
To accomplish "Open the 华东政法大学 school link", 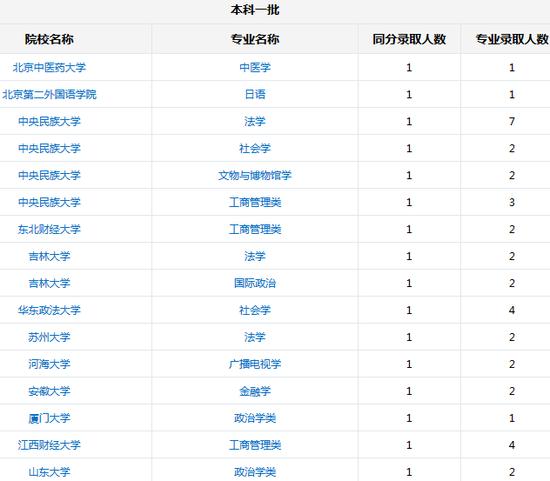I will [49, 310].
